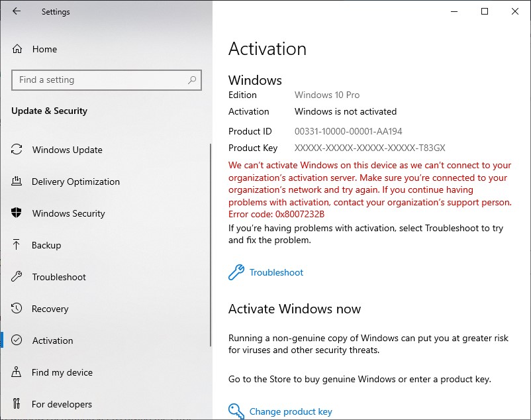Click the Delivery Optimization icon

[17, 182]
